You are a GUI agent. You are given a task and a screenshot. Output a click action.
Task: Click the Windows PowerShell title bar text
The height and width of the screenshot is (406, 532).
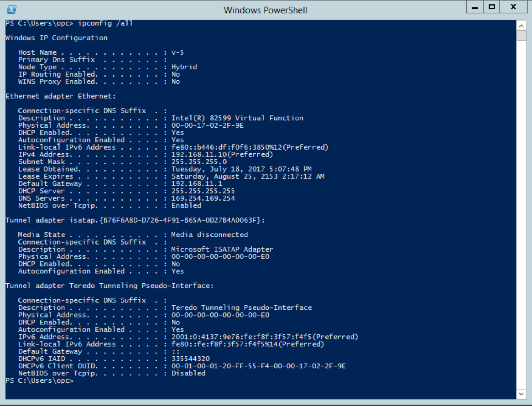tap(265, 10)
